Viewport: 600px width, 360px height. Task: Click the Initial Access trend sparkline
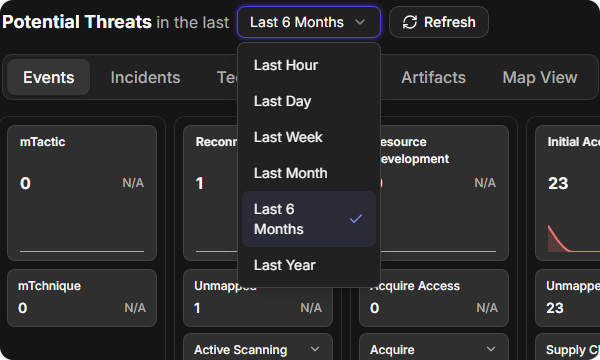click(574, 238)
